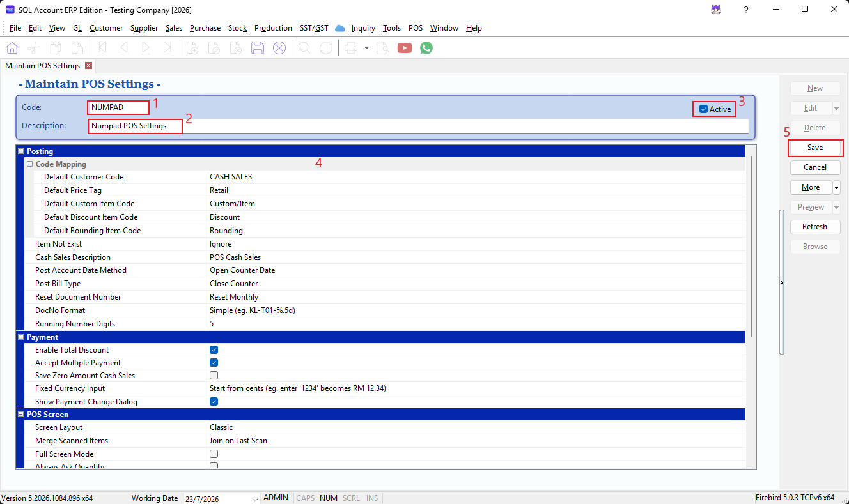849x504 pixels.
Task: Open the Preview button dropdown arrow
Action: [x=836, y=207]
